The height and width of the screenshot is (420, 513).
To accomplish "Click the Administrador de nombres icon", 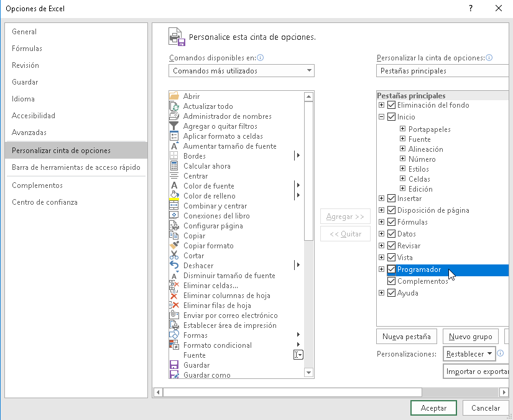I will click(174, 116).
